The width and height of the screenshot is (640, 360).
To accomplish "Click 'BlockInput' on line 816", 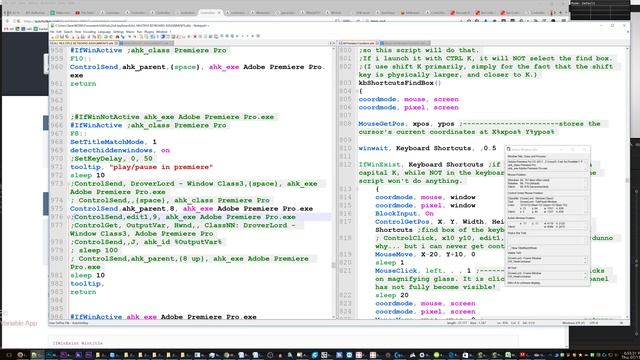I will pos(396,213).
